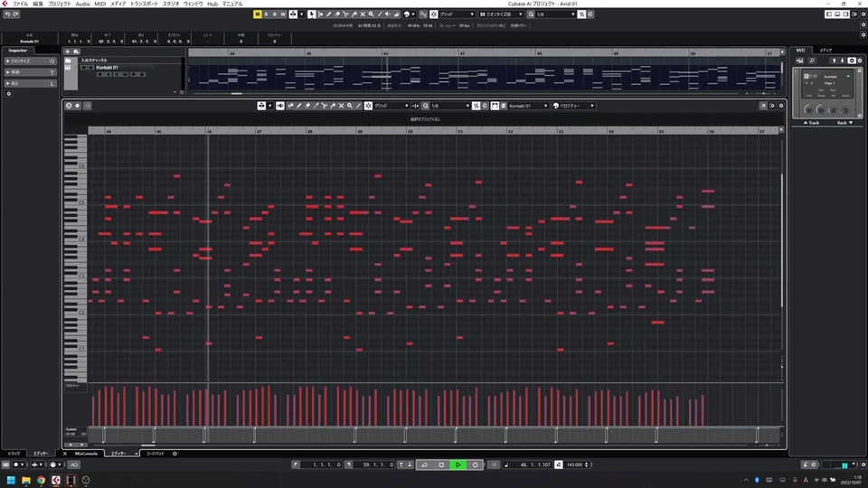Toggle global Solo S button
This screenshot has height=488, width=868.
(266, 14)
